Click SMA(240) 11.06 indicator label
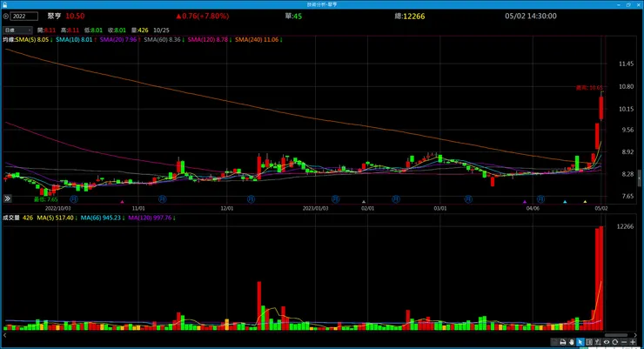 (258, 40)
